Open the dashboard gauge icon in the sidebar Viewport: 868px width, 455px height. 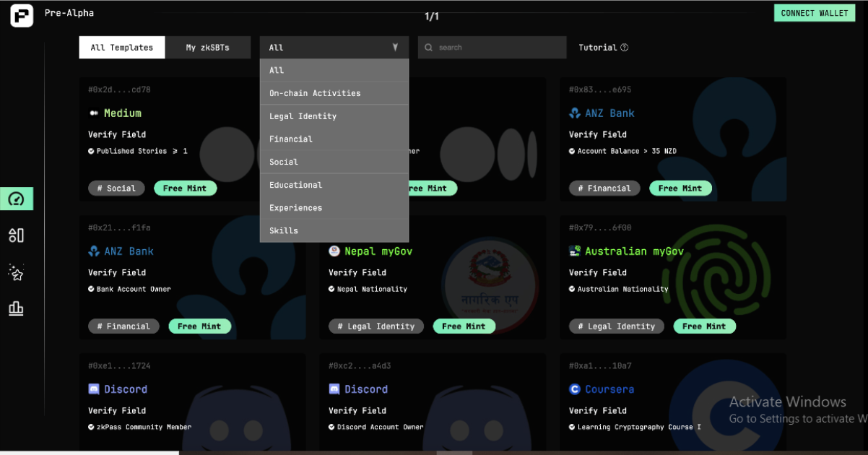[x=17, y=199]
